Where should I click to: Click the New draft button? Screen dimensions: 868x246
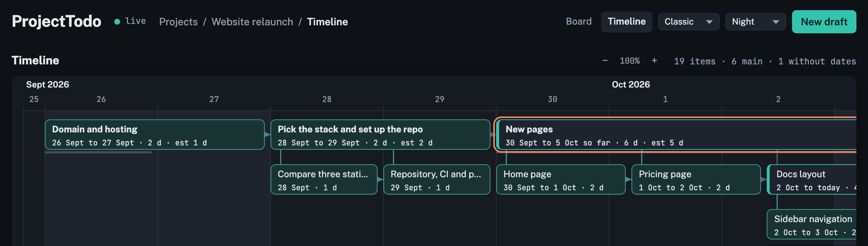[x=824, y=22]
